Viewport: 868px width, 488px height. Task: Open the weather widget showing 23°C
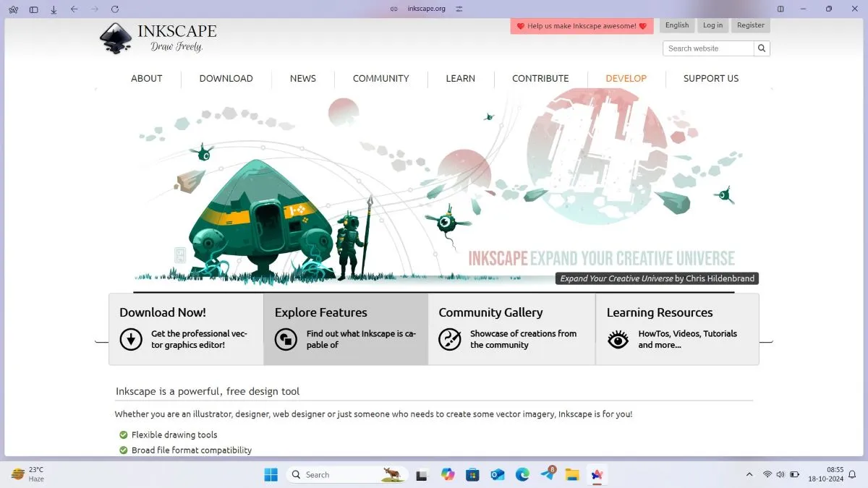pyautogui.click(x=27, y=474)
